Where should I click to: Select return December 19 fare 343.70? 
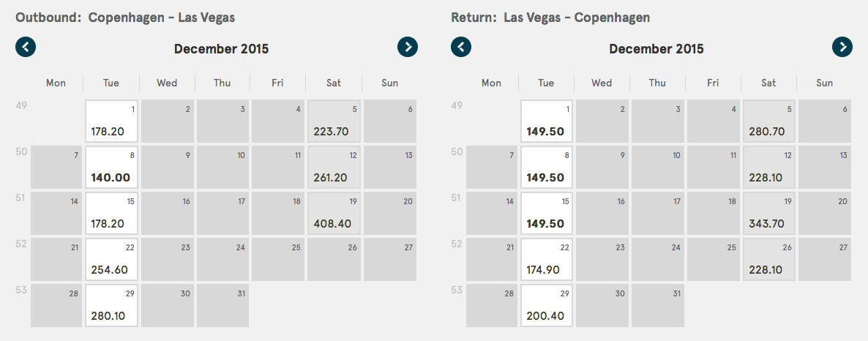[x=769, y=213]
